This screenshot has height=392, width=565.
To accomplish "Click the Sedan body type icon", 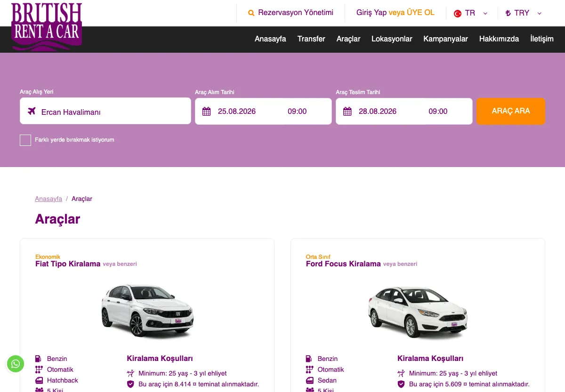I will click(310, 380).
